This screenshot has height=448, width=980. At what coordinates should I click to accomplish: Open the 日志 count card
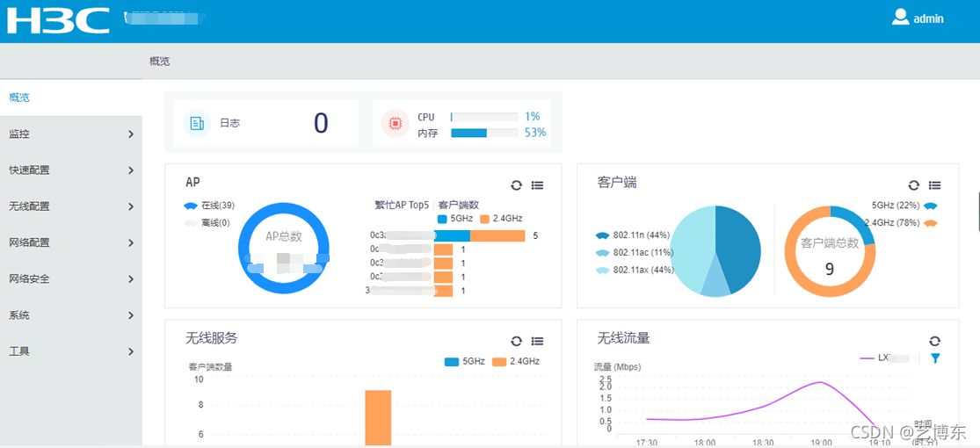(x=265, y=123)
